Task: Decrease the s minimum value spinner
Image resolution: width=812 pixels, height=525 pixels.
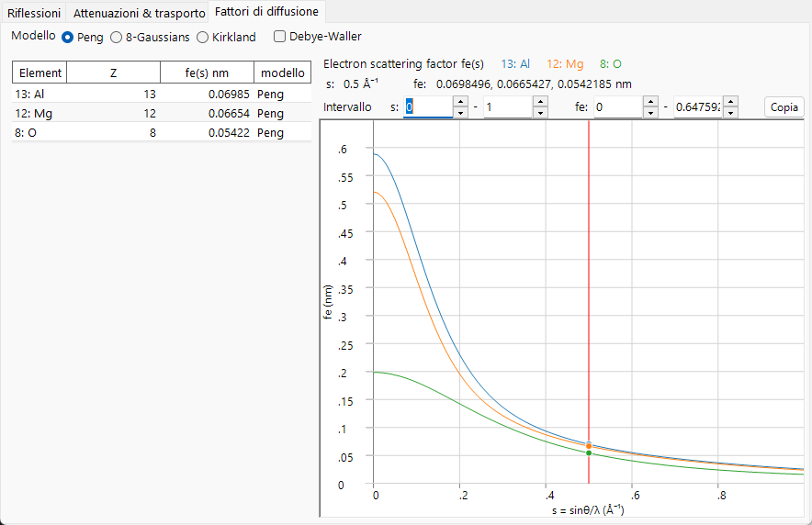Action: pos(460,112)
